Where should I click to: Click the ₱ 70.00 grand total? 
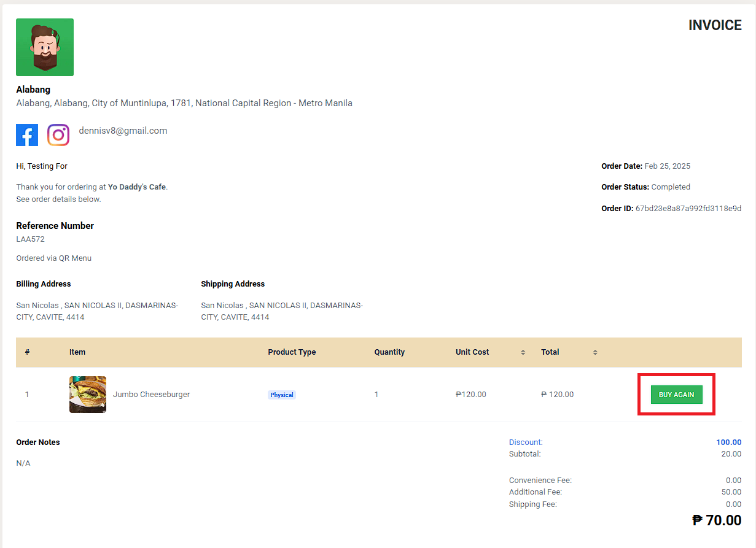point(717,520)
